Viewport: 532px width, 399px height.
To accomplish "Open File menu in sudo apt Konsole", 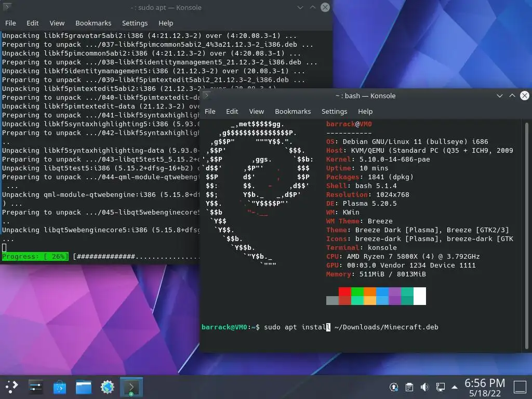I will coord(10,23).
